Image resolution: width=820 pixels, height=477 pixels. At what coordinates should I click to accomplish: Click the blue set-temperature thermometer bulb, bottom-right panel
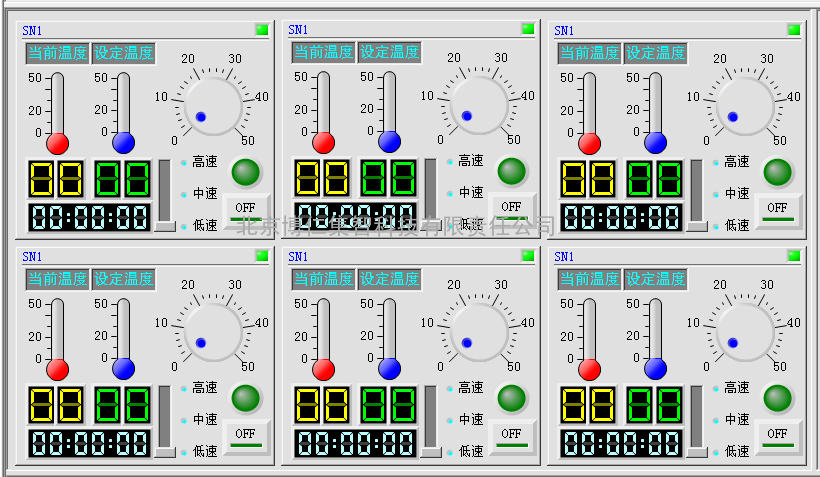point(655,368)
